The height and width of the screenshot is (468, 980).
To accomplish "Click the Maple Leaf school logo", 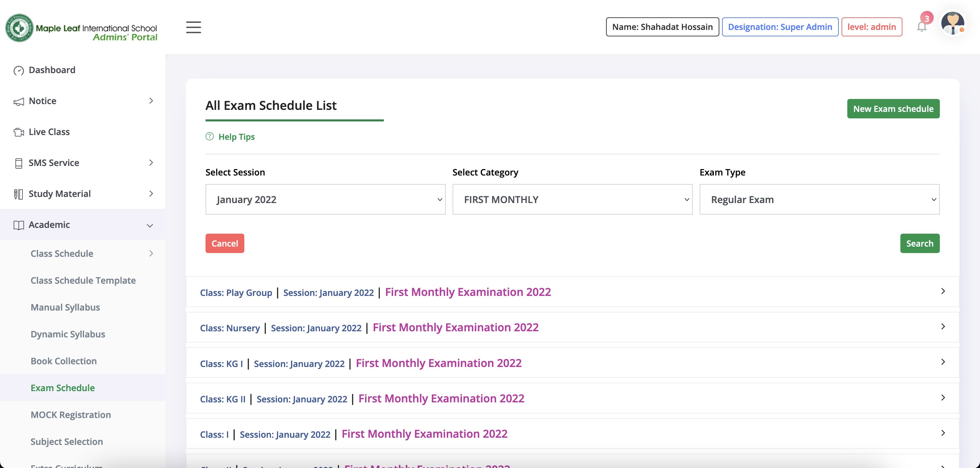I will click(x=19, y=28).
